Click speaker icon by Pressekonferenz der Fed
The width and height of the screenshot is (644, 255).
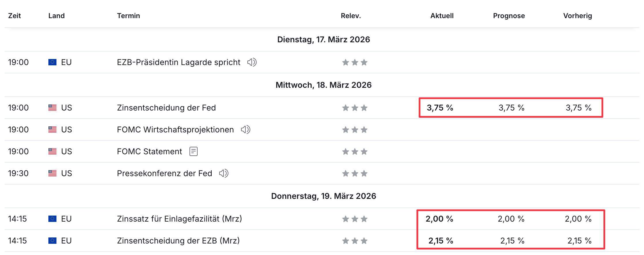point(223,173)
